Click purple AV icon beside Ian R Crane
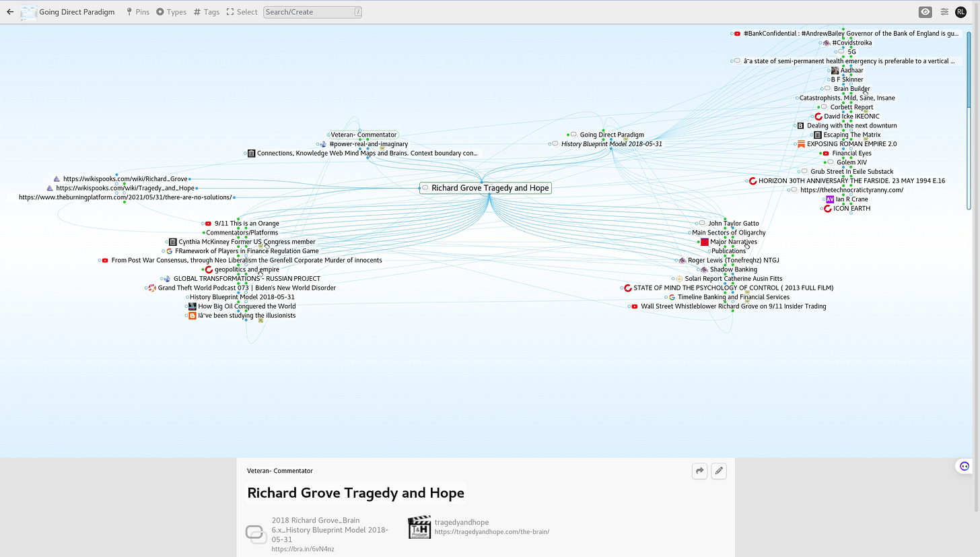The width and height of the screenshot is (980, 557). click(x=830, y=199)
